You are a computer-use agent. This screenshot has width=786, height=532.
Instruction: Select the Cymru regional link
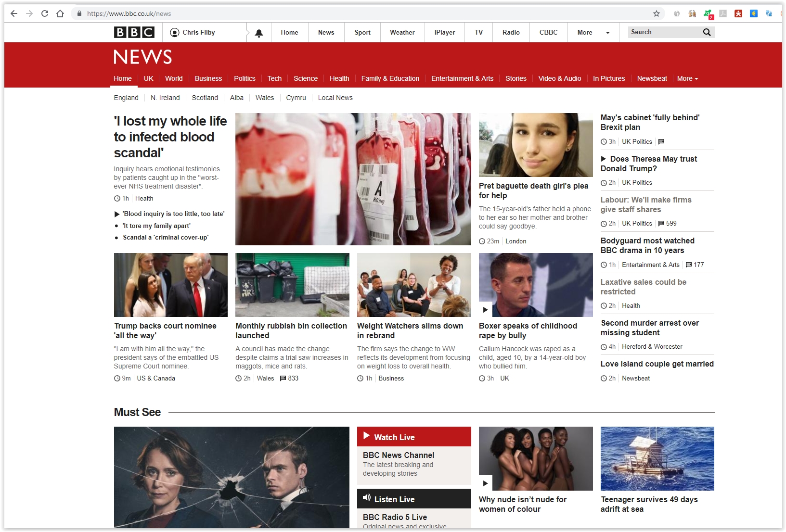coord(296,98)
